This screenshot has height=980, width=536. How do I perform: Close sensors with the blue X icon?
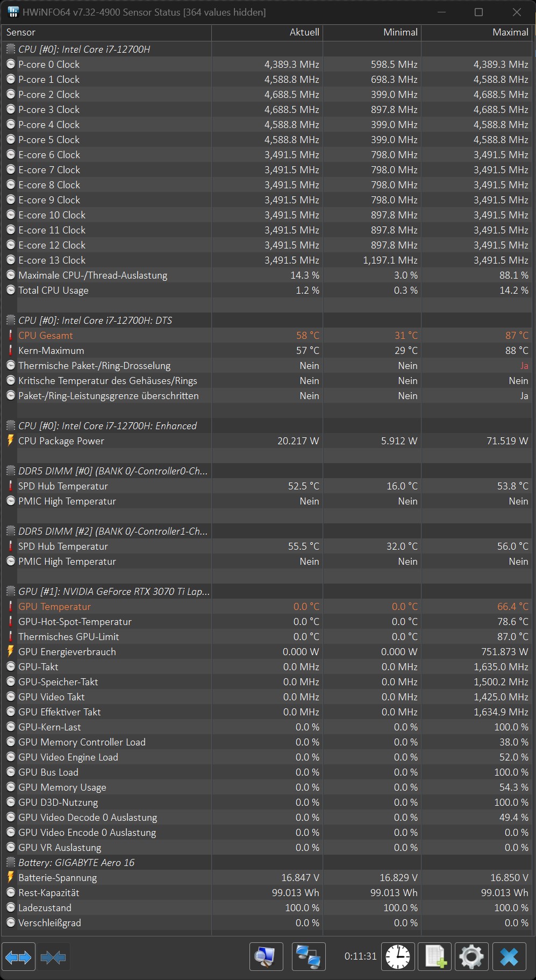tap(509, 957)
